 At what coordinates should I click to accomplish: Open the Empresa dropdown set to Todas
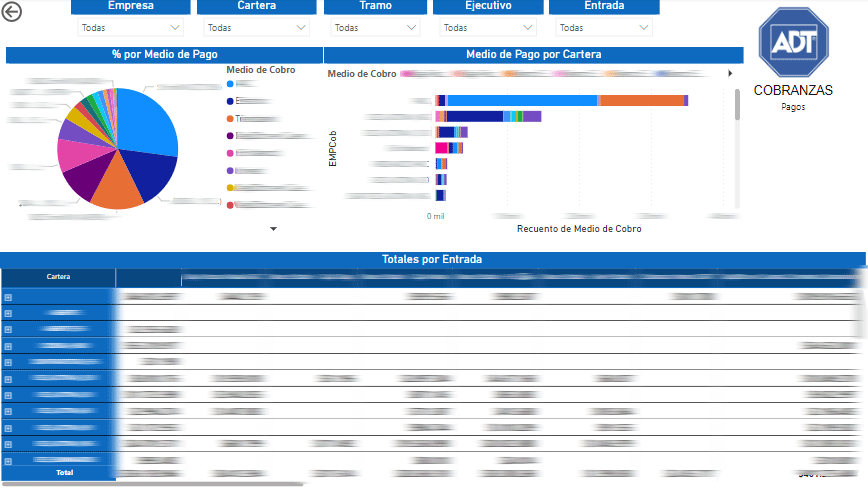point(130,28)
